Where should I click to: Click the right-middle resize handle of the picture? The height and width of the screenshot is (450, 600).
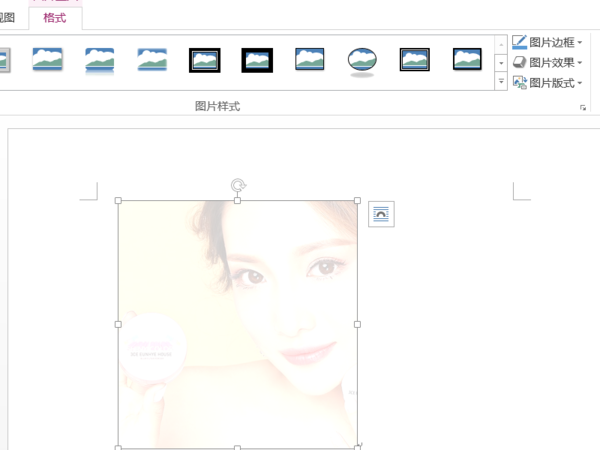[x=358, y=324]
